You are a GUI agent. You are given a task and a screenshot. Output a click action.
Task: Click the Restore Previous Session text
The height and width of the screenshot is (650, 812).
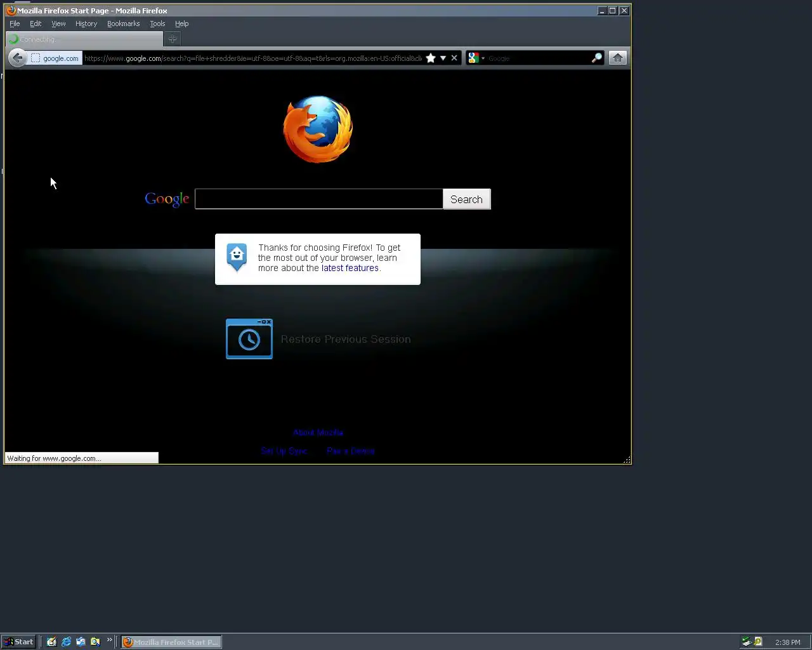346,339
